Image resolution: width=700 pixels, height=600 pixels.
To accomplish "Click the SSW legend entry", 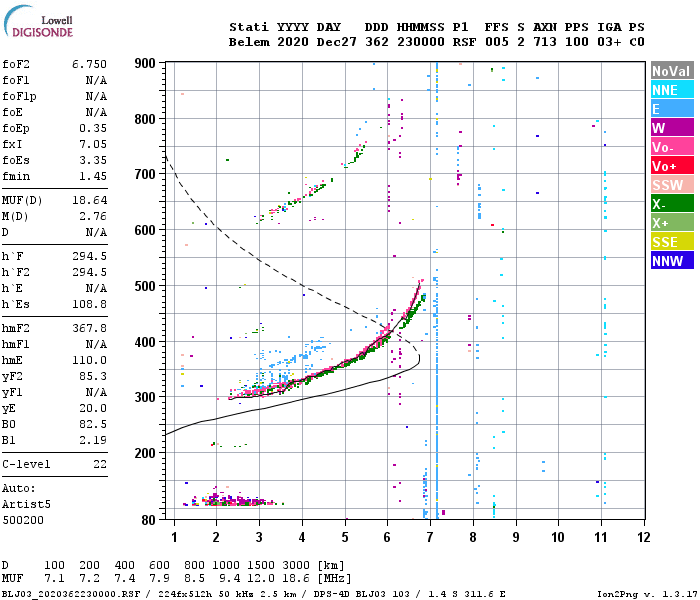I will [x=672, y=185].
